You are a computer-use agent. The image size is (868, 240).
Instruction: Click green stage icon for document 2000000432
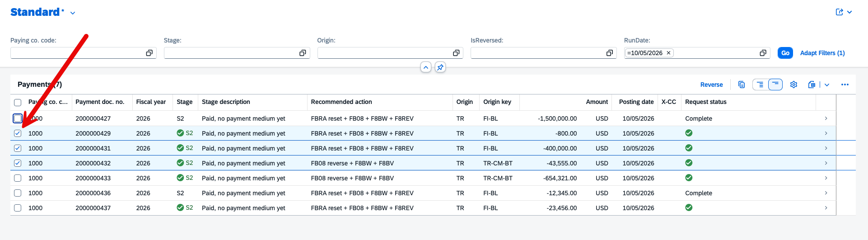(x=180, y=163)
